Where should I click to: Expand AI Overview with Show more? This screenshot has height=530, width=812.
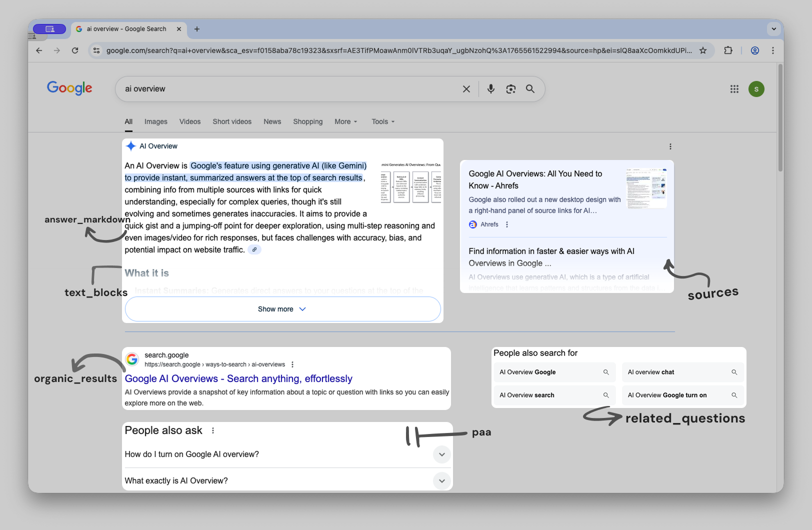coord(282,309)
